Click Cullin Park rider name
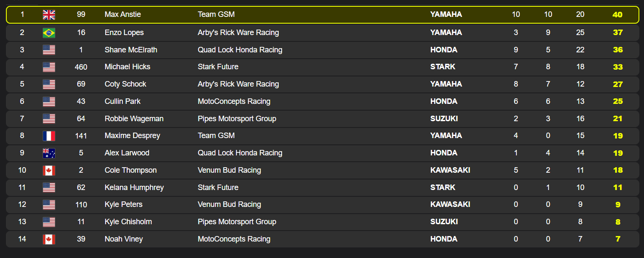Image resolution: width=644 pixels, height=258 pixels. pos(122,101)
